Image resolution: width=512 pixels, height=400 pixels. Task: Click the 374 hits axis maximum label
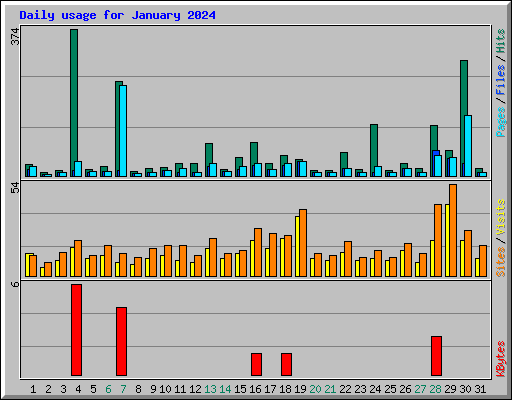pos(16,37)
